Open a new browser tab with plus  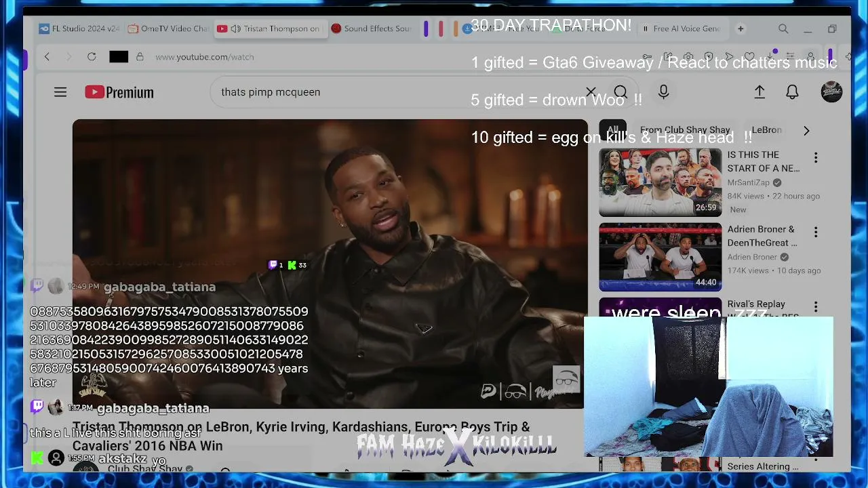pyautogui.click(x=741, y=28)
